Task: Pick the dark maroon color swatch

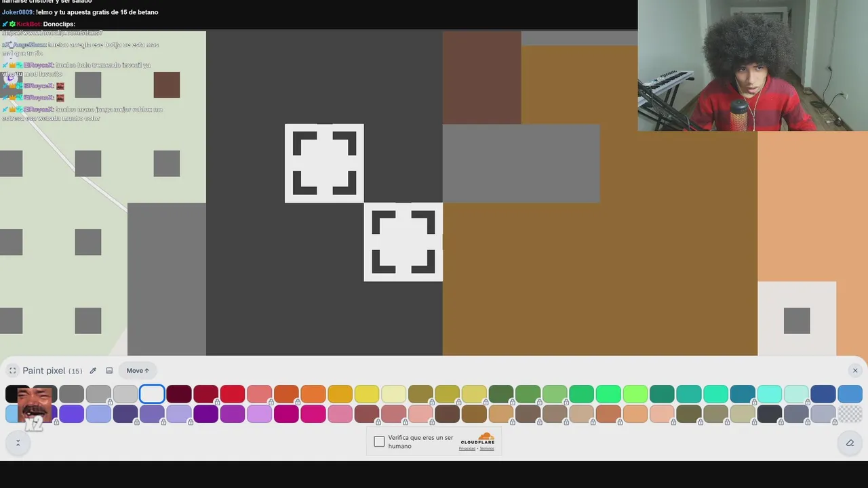Action: (179, 394)
